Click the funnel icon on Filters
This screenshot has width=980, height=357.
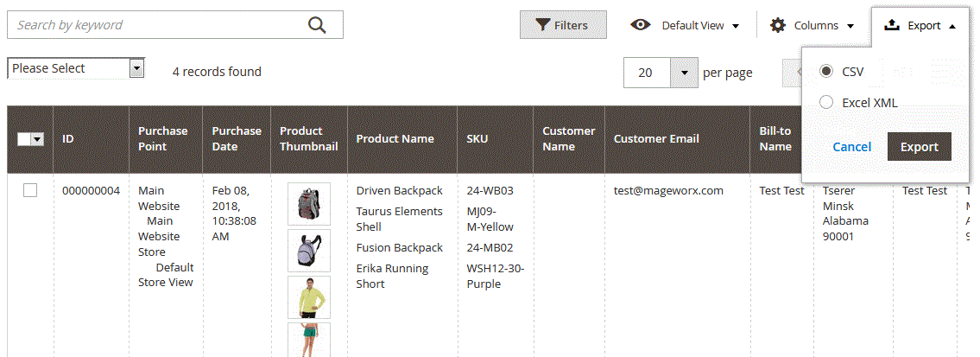542,26
